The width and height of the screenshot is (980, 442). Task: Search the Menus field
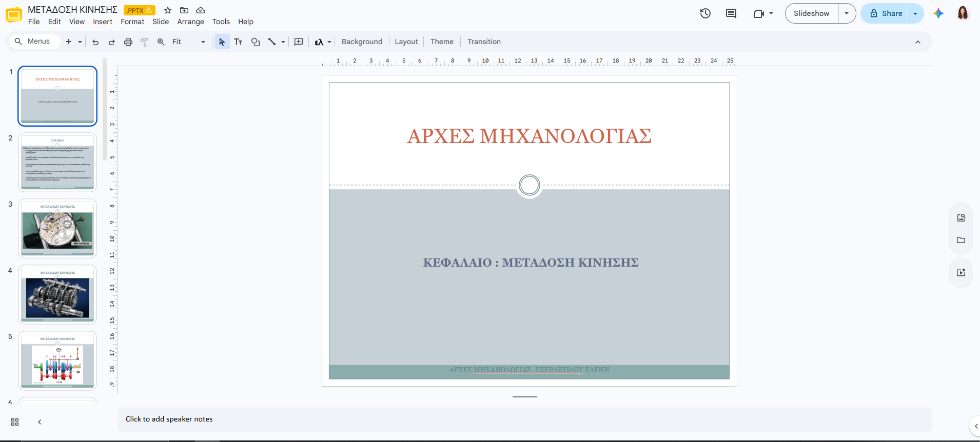click(35, 42)
